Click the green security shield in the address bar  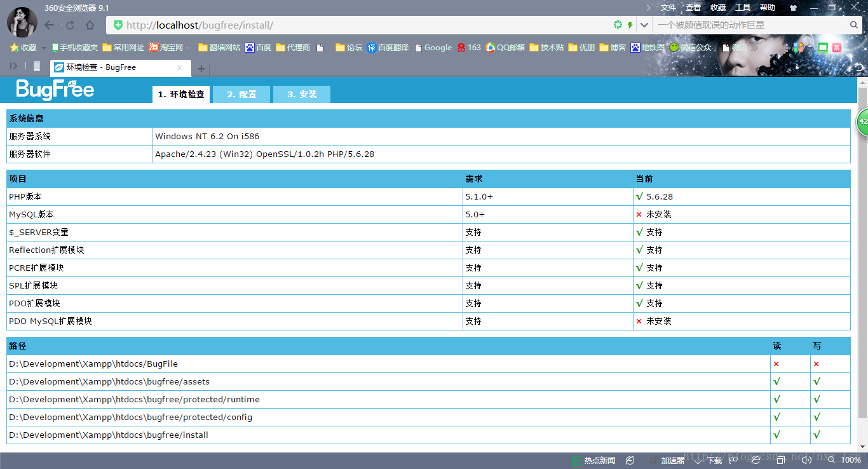click(x=118, y=25)
